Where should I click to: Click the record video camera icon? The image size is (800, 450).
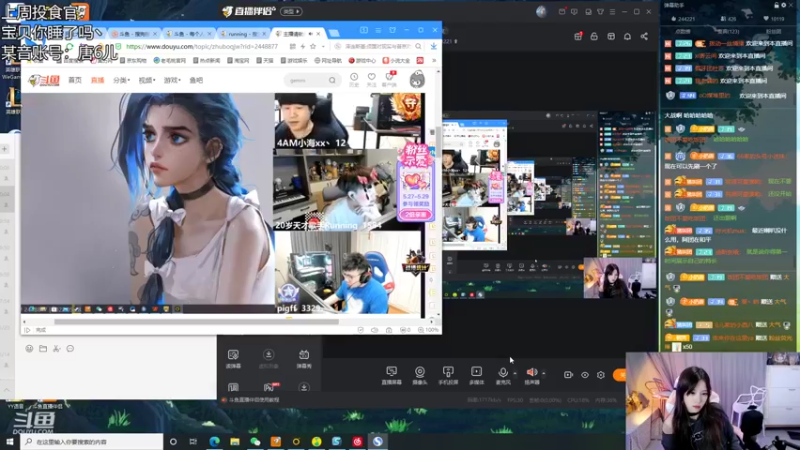click(x=568, y=375)
